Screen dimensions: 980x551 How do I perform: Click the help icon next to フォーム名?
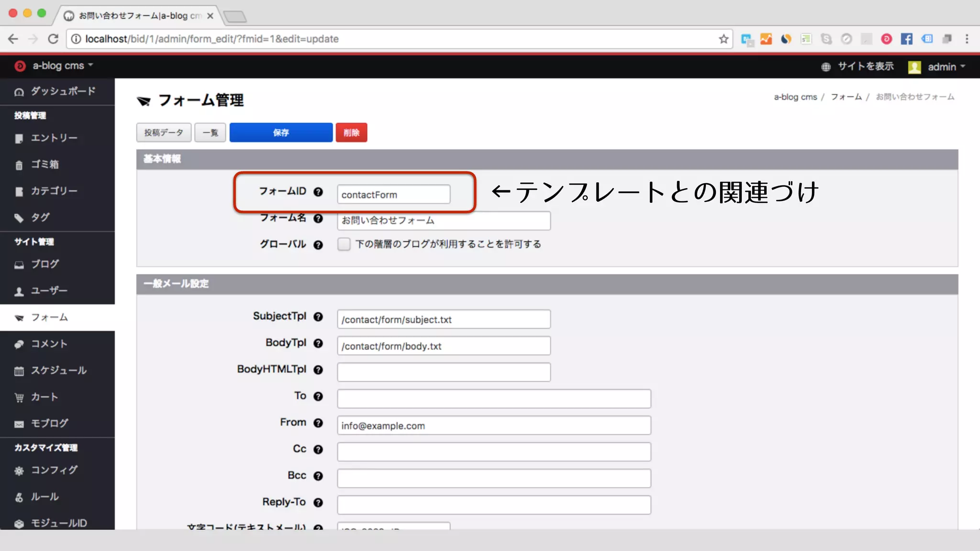pos(318,219)
